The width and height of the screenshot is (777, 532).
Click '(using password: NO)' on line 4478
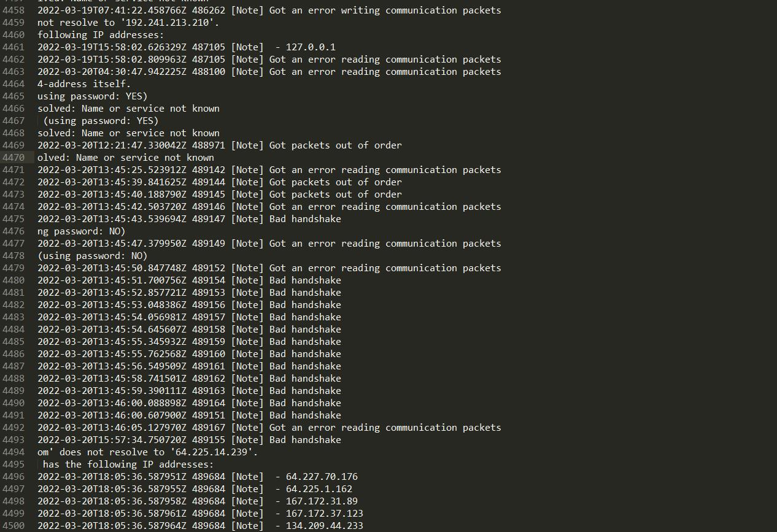click(x=93, y=256)
